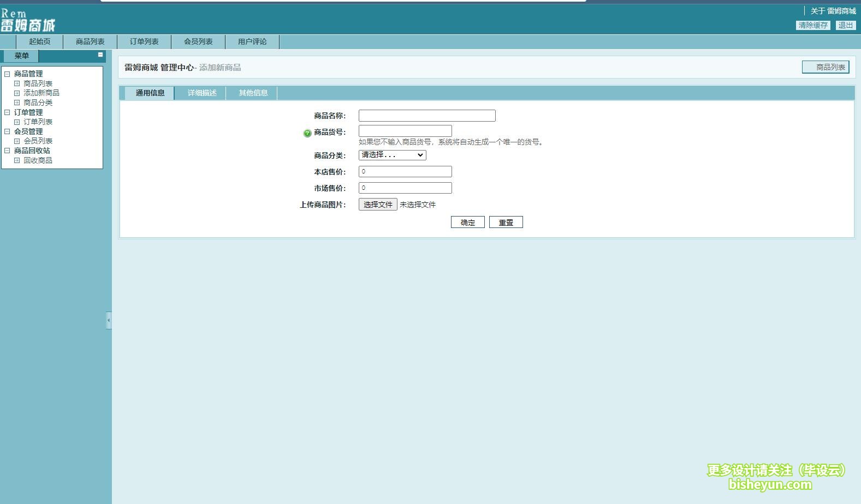Viewport: 861px width, 504px height.
Task: Click the plus icon next to 添加新商品
Action: click(17, 93)
